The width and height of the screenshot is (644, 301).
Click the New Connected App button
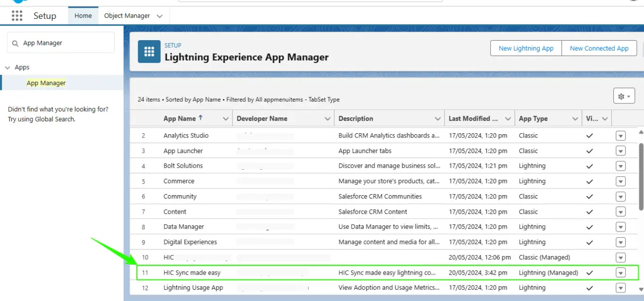599,48
